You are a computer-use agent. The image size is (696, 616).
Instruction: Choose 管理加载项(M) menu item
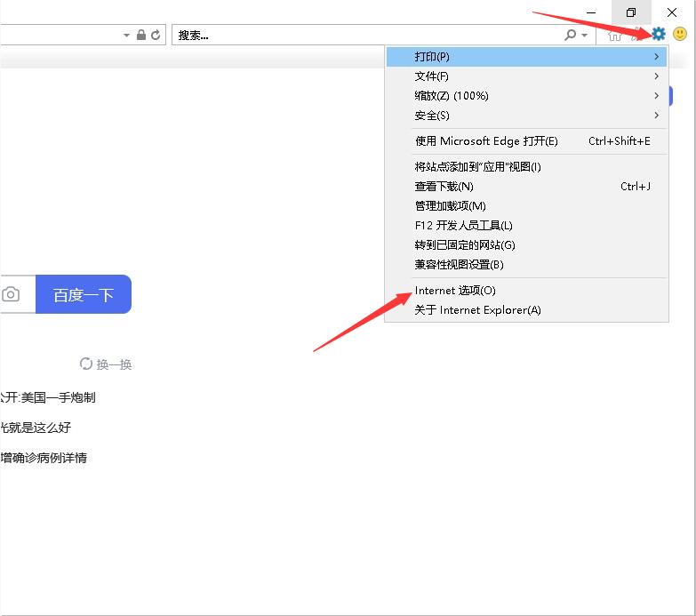pyautogui.click(x=526, y=206)
